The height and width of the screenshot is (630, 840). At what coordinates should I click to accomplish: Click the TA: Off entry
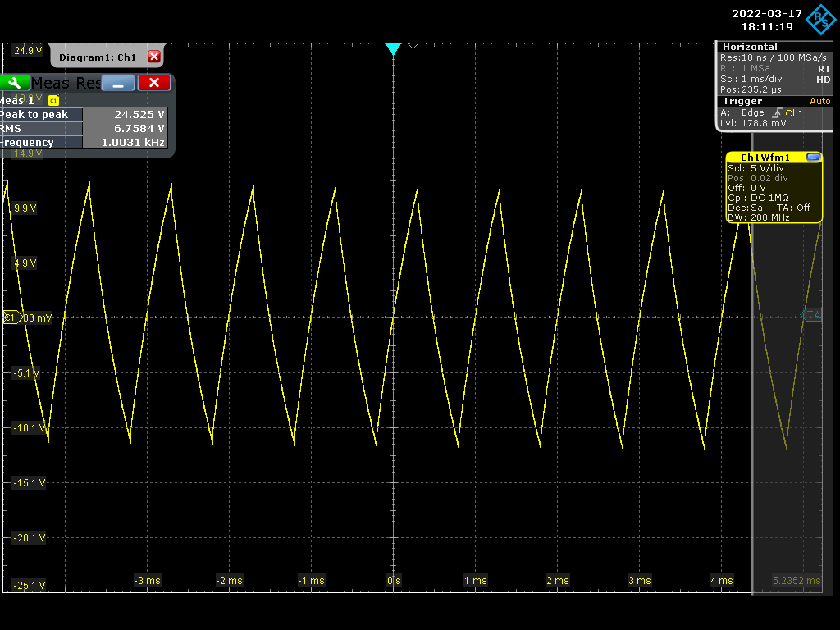793,208
